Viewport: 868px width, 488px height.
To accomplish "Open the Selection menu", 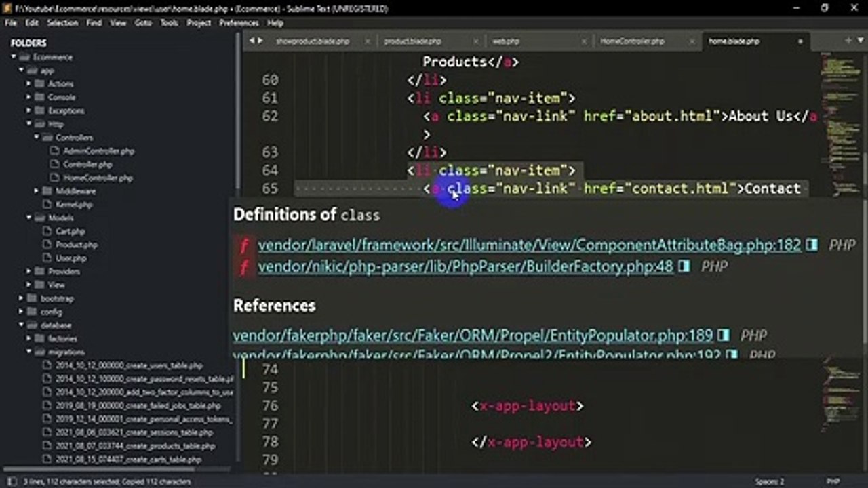I will coord(62,22).
